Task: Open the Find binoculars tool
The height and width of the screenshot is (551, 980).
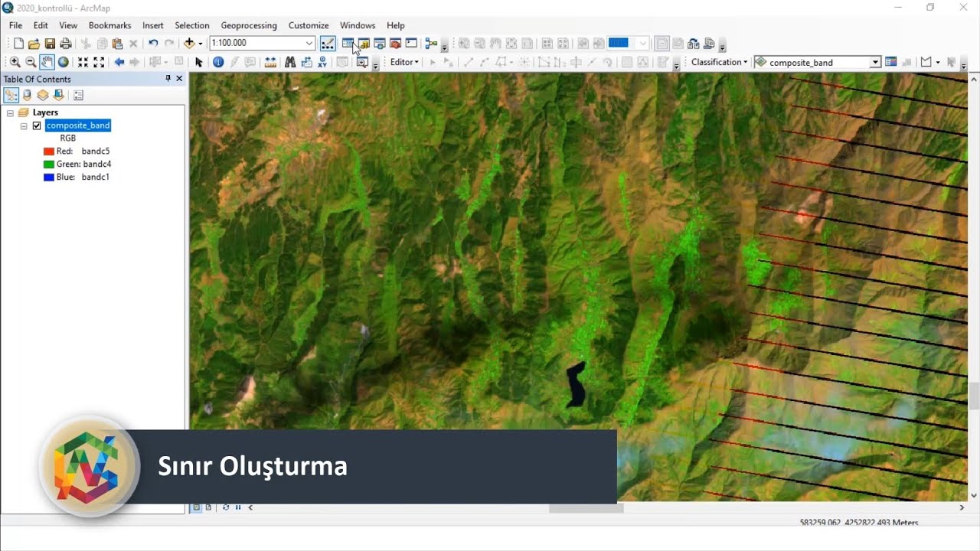Action: [x=290, y=62]
